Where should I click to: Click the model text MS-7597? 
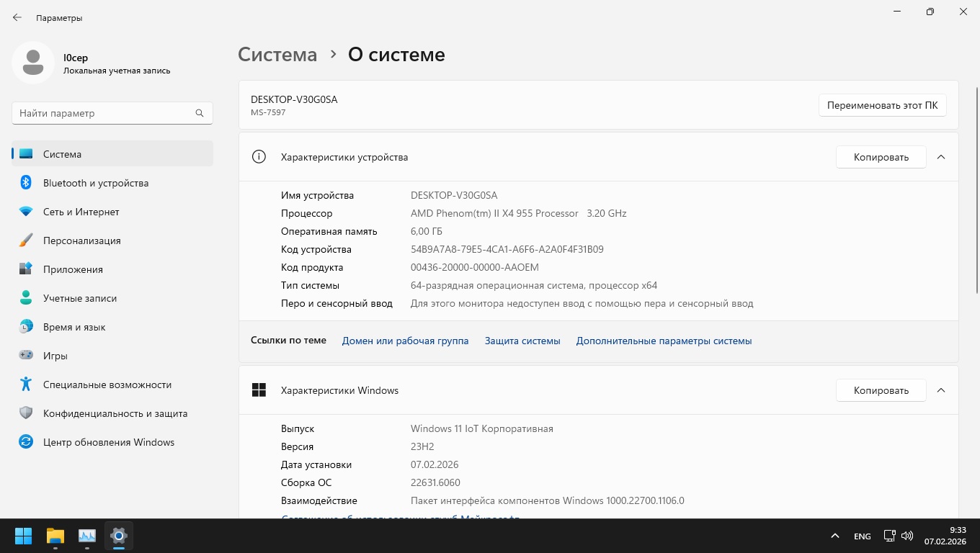268,112
